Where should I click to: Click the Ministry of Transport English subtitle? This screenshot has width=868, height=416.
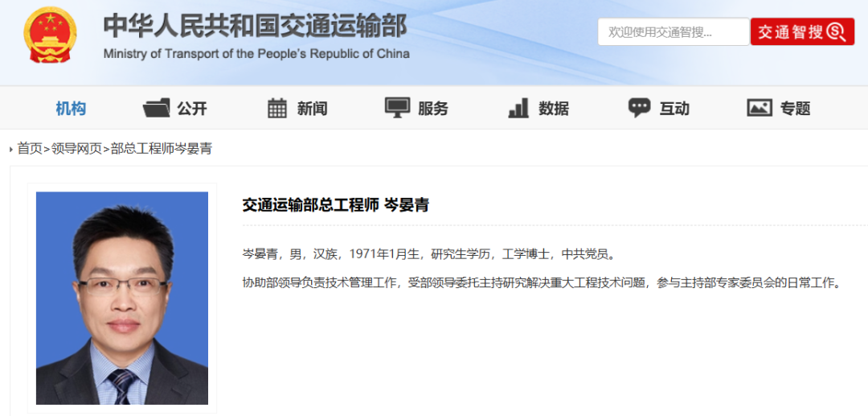click(256, 54)
